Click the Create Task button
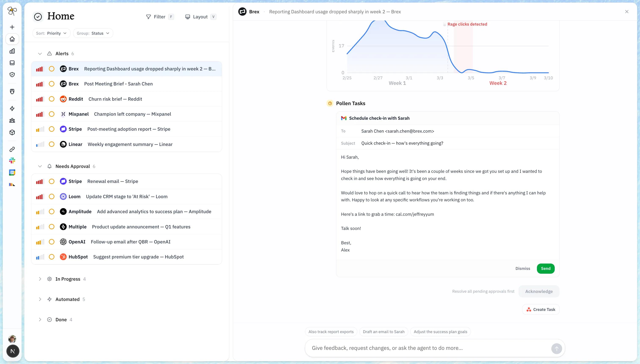 pos(541,309)
